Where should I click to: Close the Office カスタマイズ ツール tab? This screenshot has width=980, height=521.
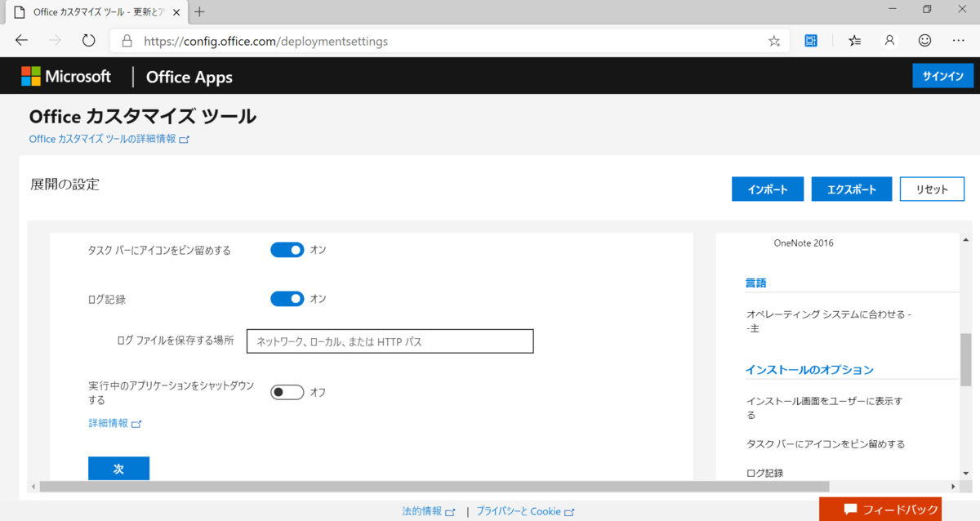click(x=176, y=12)
